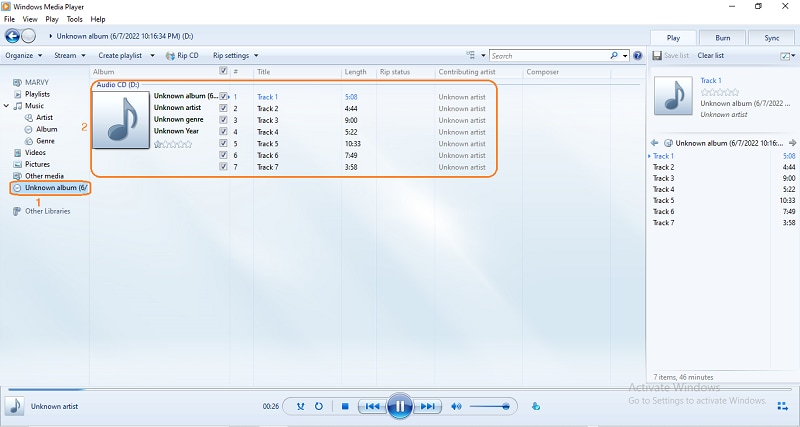The width and height of the screenshot is (800, 427).
Task: Toggle the select-all checkbox in column header
Action: (223, 71)
